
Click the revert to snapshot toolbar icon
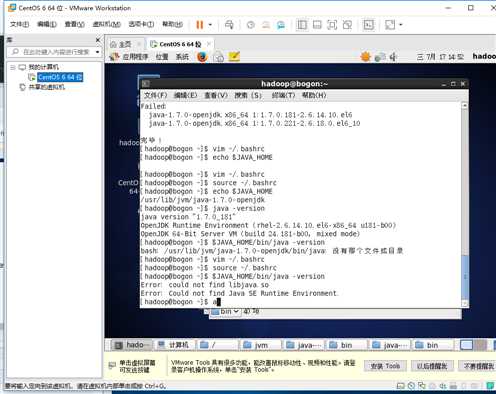[x=266, y=25]
